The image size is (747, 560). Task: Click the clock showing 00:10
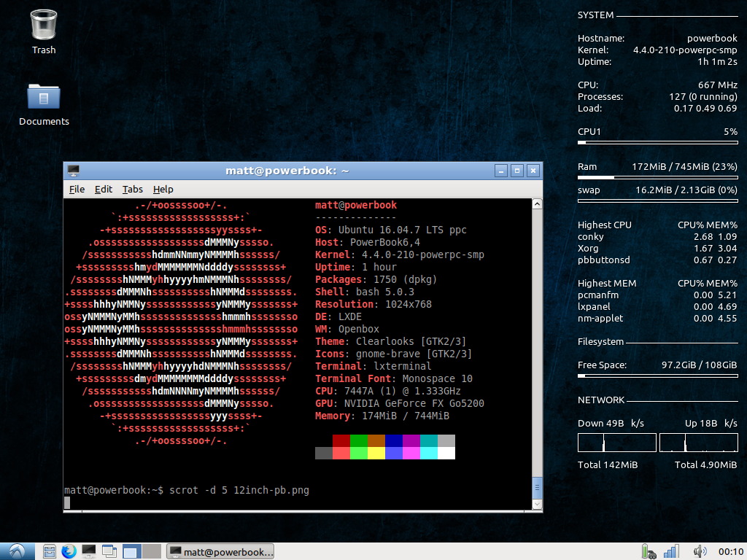(731, 551)
